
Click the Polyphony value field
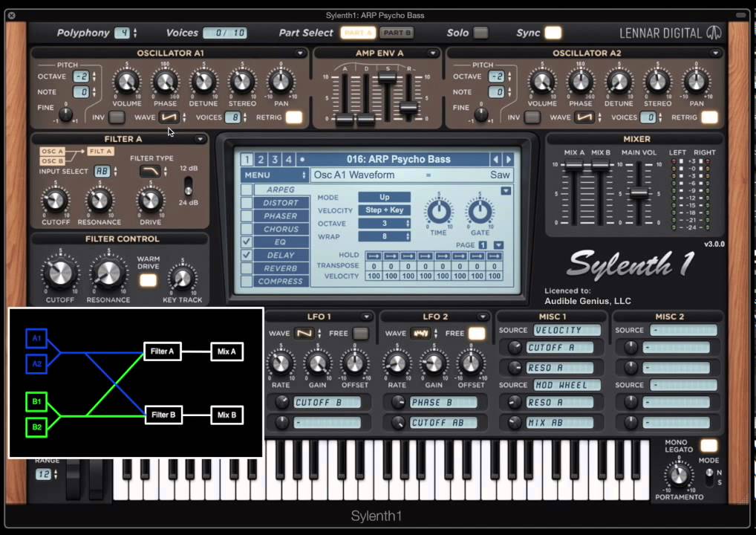(x=122, y=33)
